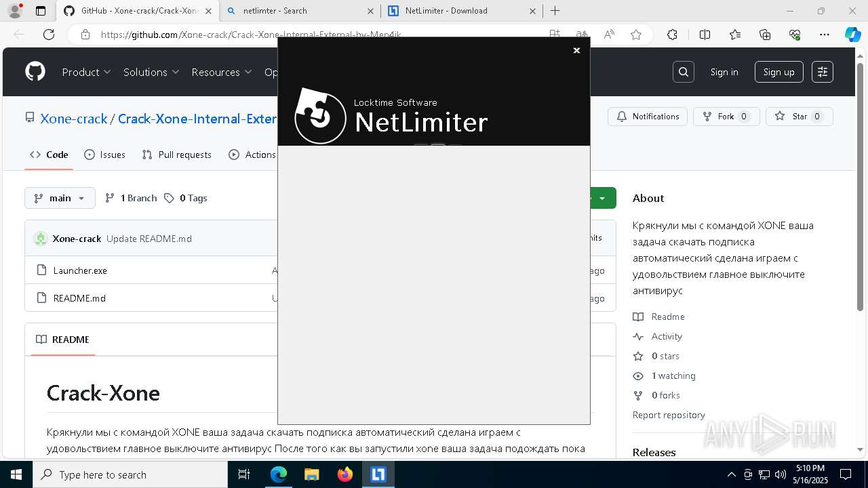Screen dimensions: 868x488
Task: Click the Edge profile avatar
Action: (14, 11)
